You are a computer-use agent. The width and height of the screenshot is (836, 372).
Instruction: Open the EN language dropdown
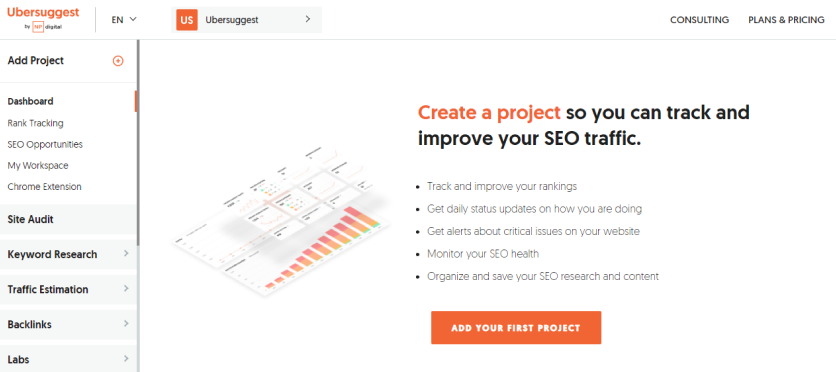pos(124,19)
